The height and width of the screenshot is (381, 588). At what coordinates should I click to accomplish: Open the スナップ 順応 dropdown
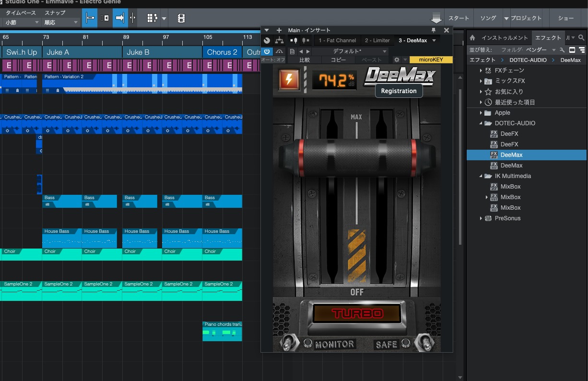[x=61, y=23]
